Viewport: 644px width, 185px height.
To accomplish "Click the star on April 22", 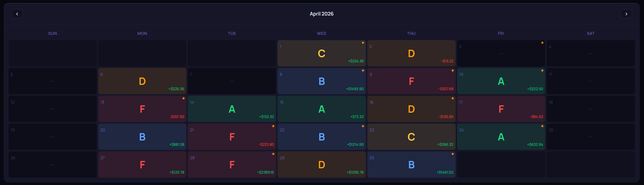I will coord(363,126).
